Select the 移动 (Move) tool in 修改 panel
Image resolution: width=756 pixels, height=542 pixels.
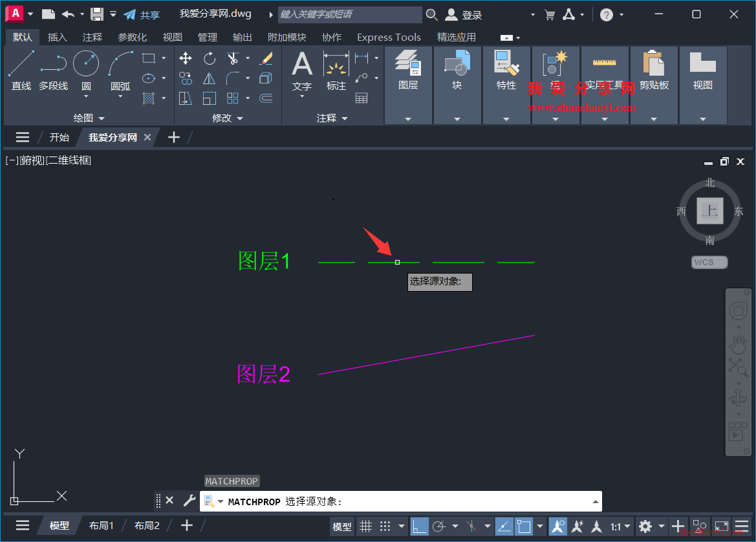(185, 58)
